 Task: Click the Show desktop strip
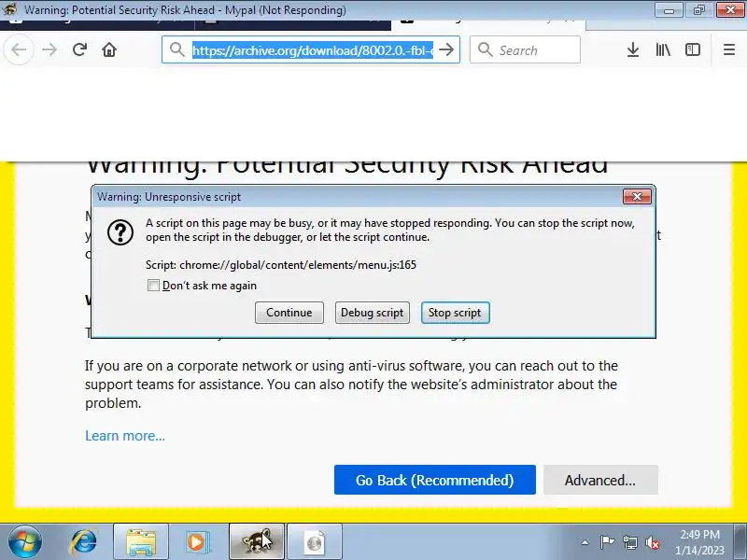(740, 542)
